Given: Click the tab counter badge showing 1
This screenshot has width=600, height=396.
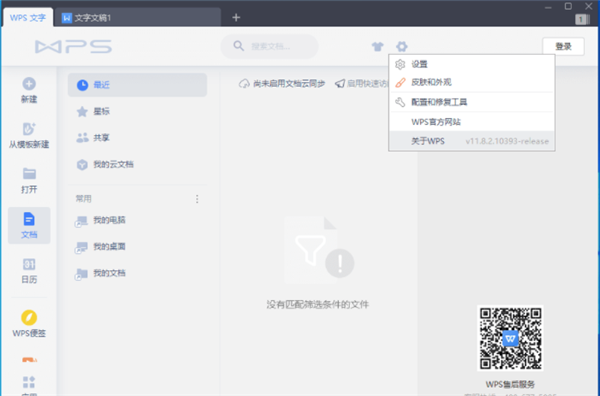Looking at the screenshot, I should tap(582, 19).
